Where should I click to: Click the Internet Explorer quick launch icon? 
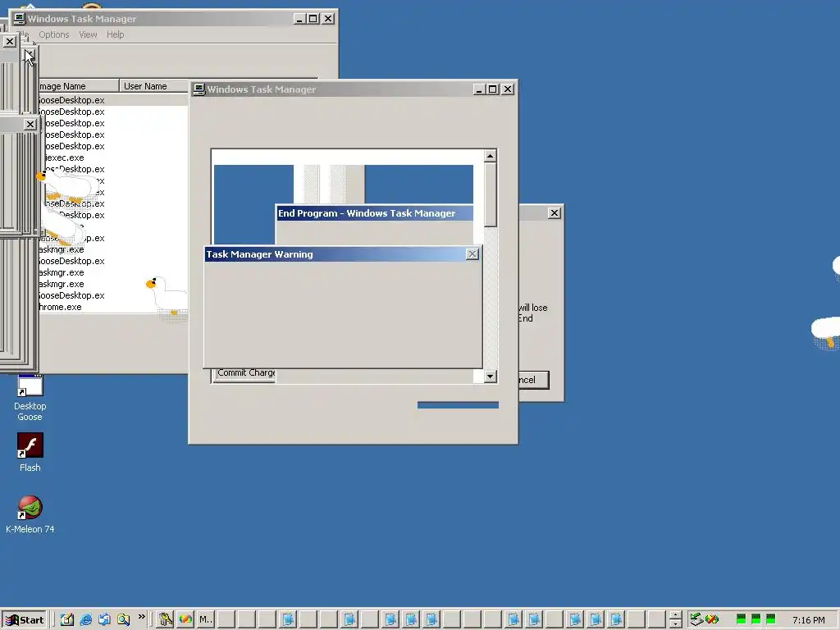[x=85, y=620]
